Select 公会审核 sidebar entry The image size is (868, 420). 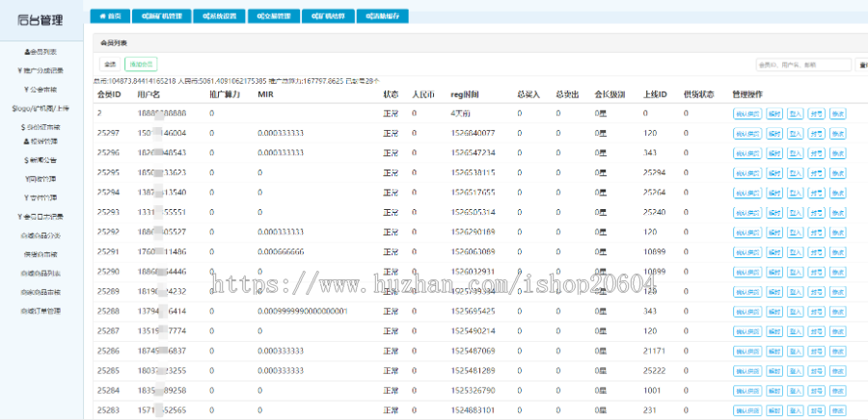coord(41,90)
